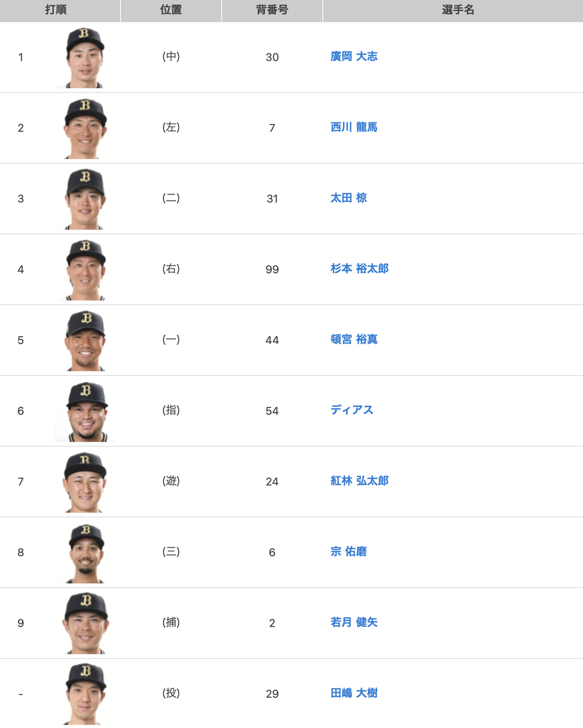Viewport: 583px width, 728px height.
Task: Open player link 廣岡 大志
Action: pos(354,56)
